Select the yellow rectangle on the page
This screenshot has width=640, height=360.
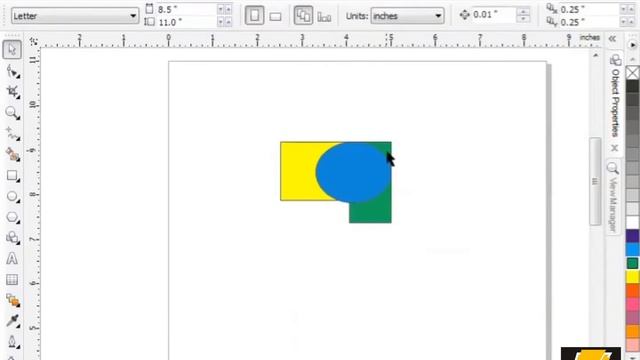coord(298,171)
